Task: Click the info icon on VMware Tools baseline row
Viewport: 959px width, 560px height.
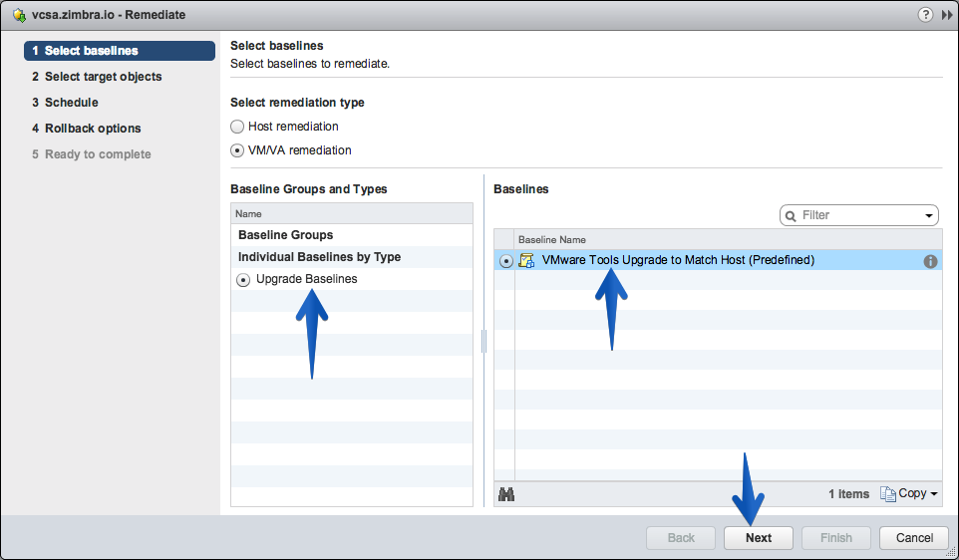Action: click(x=930, y=261)
